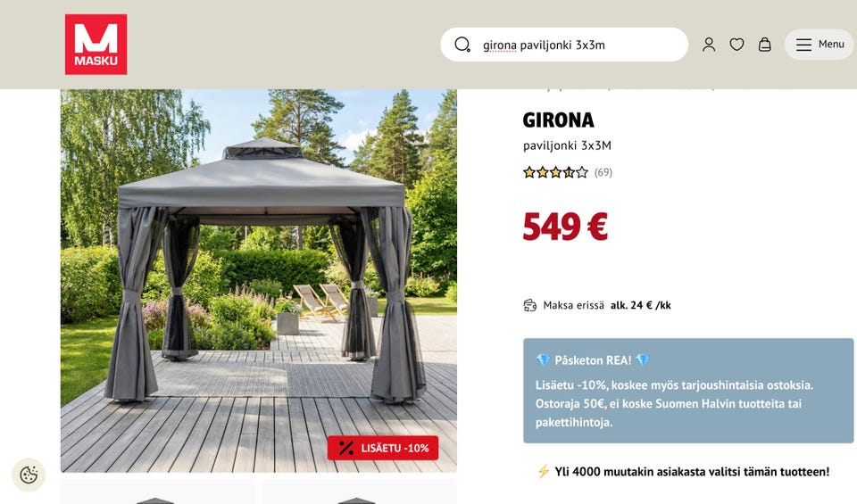Click the installment payment wallet icon
This screenshot has width=857, height=504.
coord(529,305)
